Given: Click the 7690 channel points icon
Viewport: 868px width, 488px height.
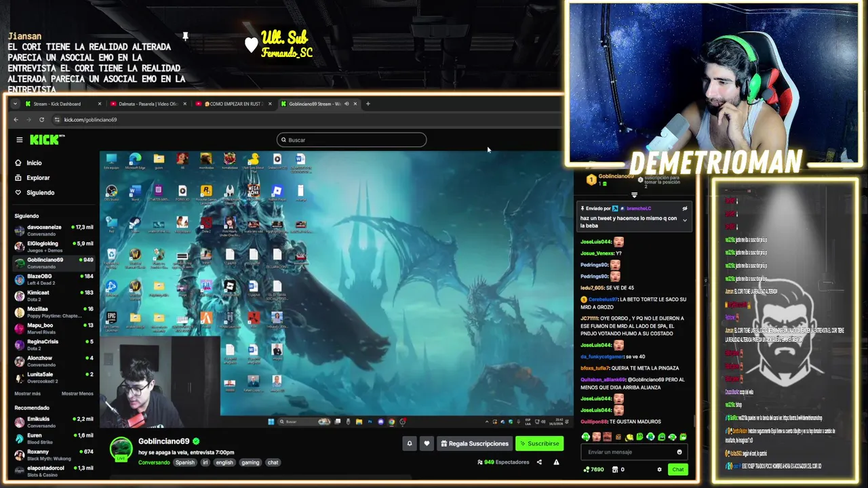Looking at the screenshot, I should (x=587, y=469).
